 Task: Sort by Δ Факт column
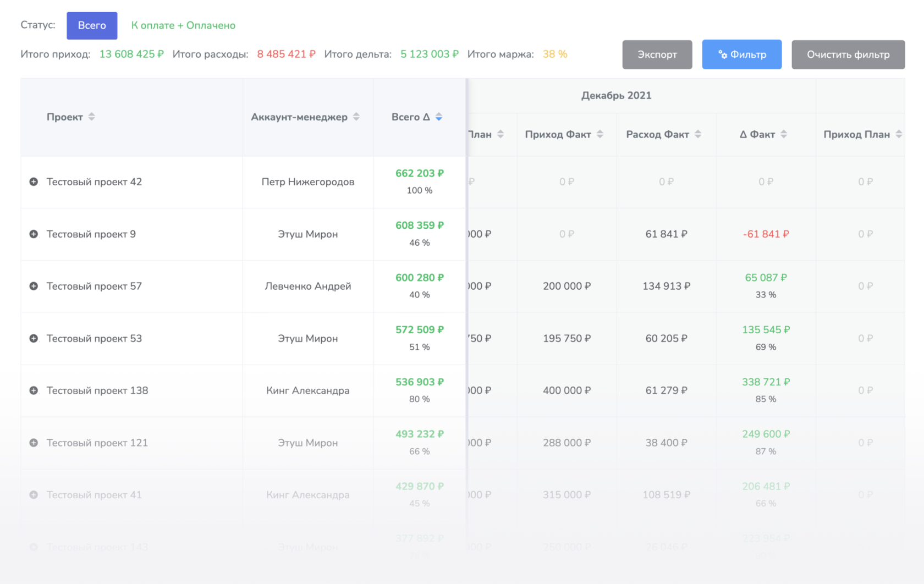pyautogui.click(x=783, y=134)
